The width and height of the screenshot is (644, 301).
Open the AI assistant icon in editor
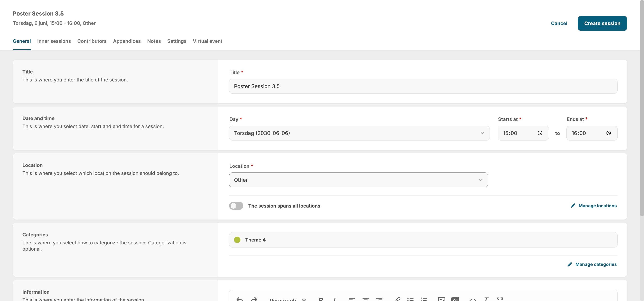point(455,299)
